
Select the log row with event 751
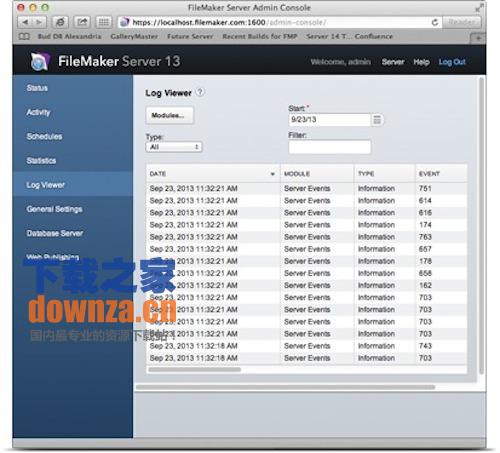pyautogui.click(x=306, y=189)
